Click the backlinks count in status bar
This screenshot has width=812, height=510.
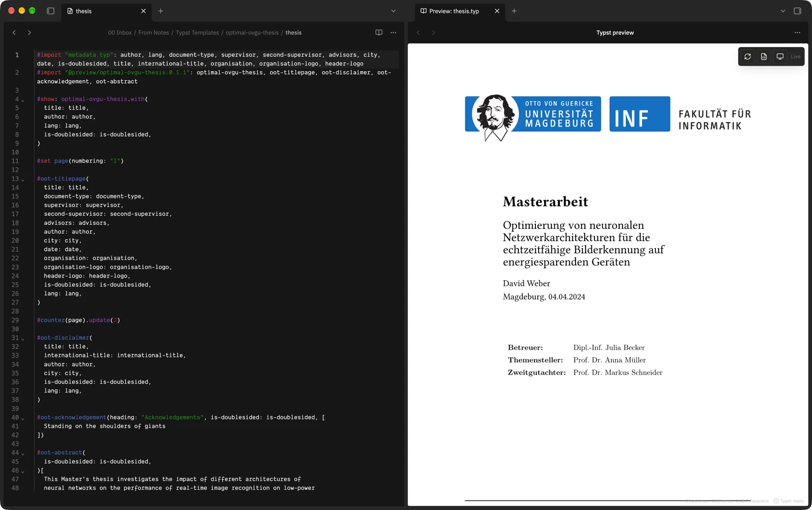[697, 501]
